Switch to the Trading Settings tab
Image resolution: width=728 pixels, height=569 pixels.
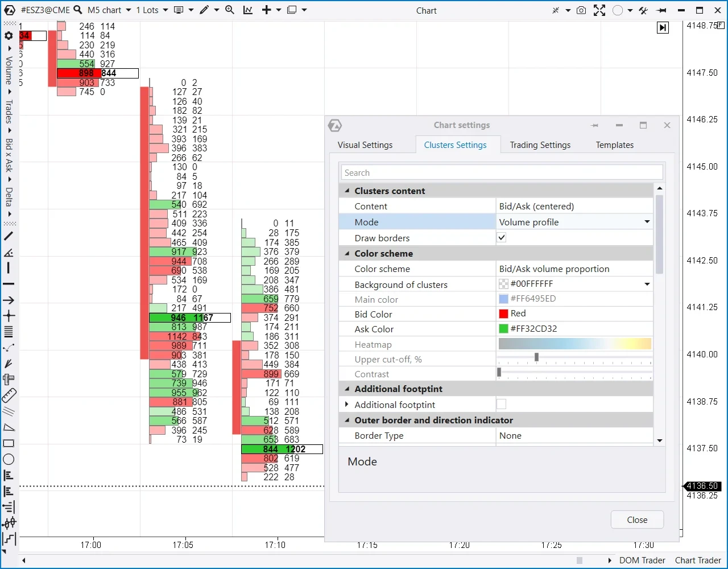coord(540,145)
